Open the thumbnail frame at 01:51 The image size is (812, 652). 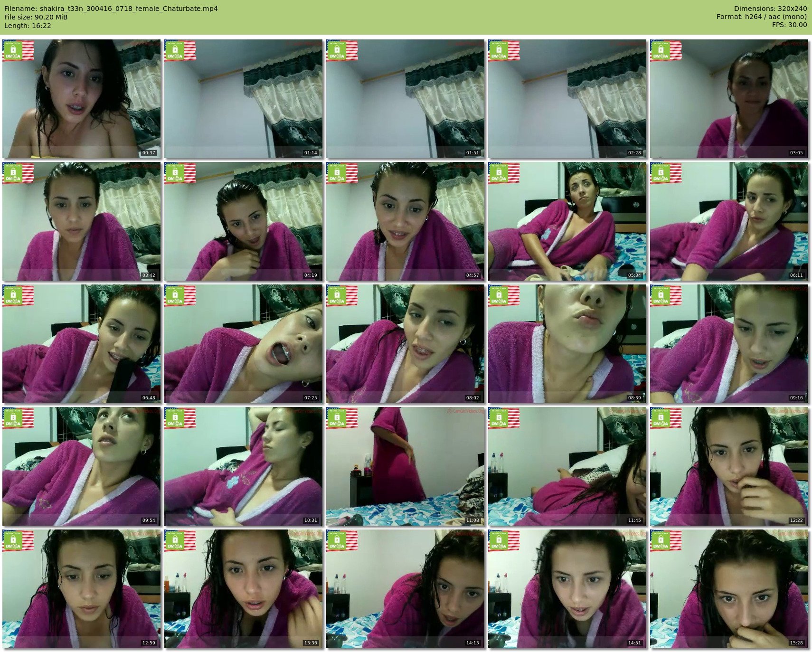405,99
